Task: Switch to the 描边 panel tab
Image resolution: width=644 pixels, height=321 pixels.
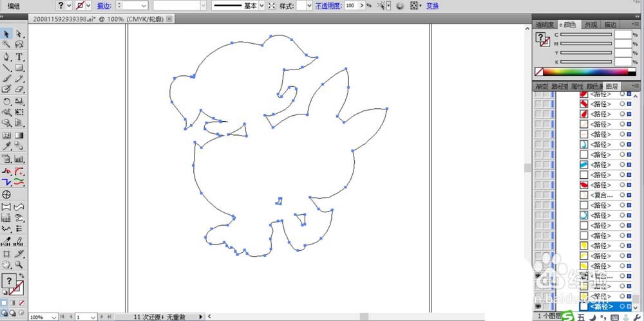Action: pyautogui.click(x=611, y=24)
